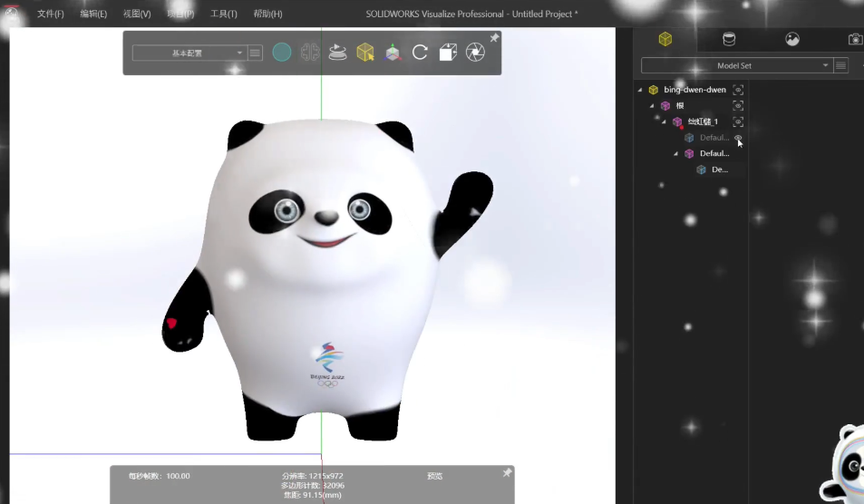This screenshot has height=504, width=864.
Task: Select the tree item ending in _1
Action: (x=704, y=121)
